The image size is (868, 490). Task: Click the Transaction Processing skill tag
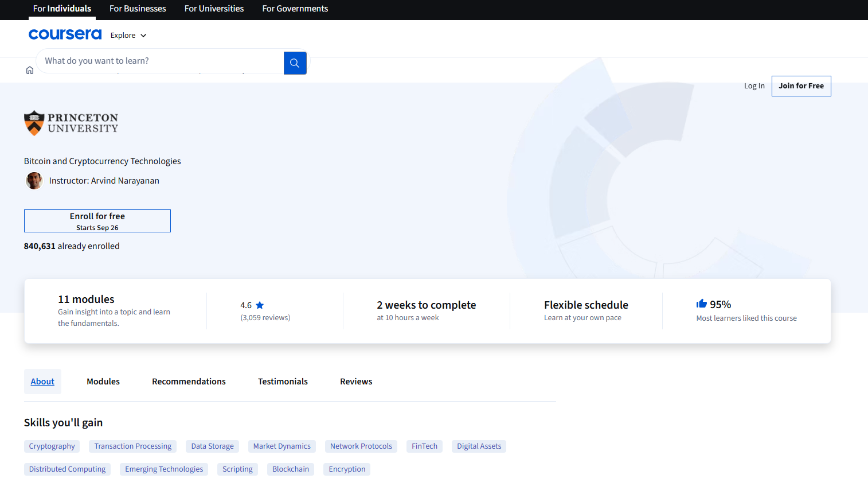[133, 446]
